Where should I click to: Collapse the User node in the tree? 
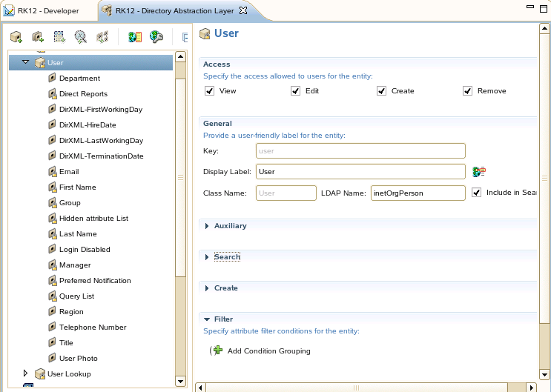coord(25,62)
